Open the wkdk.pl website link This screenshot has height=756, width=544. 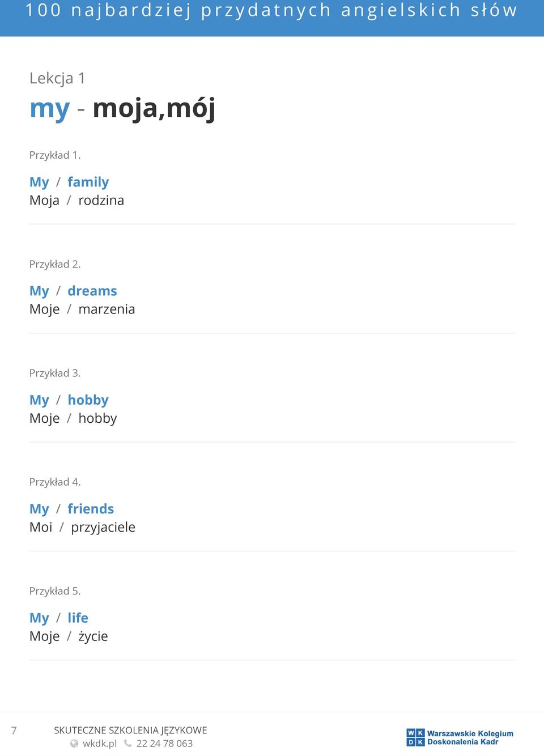(x=100, y=744)
